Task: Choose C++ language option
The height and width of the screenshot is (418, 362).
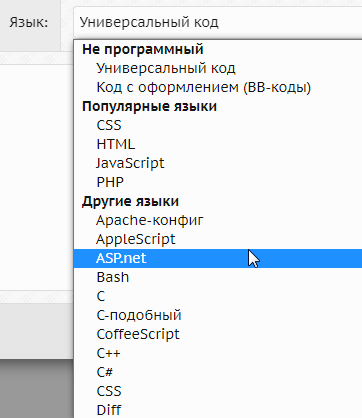Action: click(218, 353)
